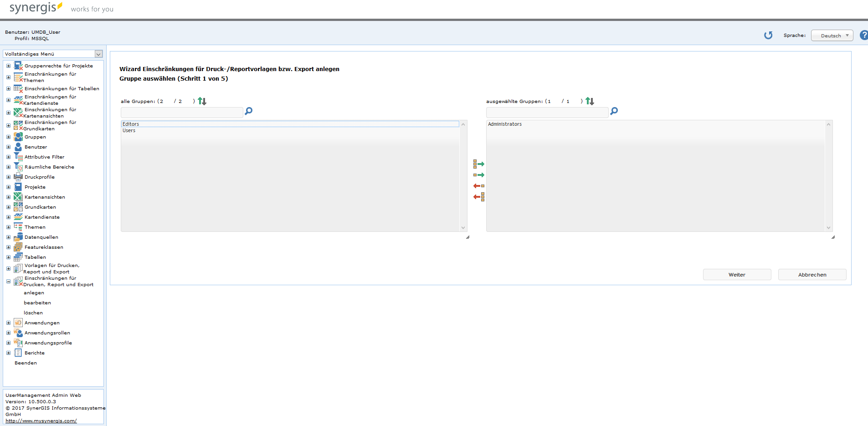Select the bearbeiten submenu entry
868x426 pixels.
37,303
